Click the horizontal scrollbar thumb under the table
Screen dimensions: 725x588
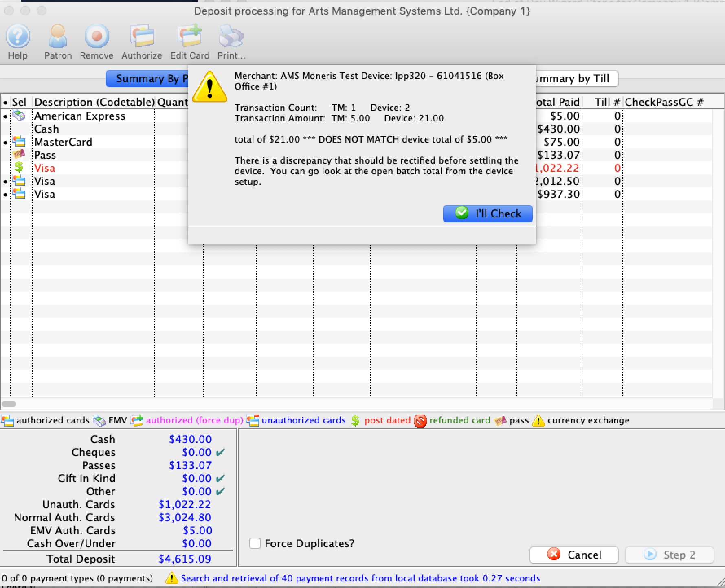click(x=9, y=404)
